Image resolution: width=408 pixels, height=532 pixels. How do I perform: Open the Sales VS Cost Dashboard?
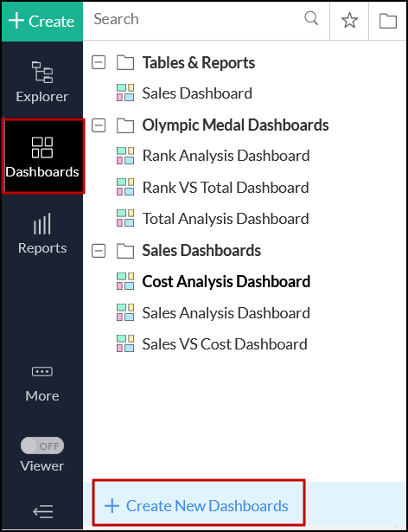[212, 343]
